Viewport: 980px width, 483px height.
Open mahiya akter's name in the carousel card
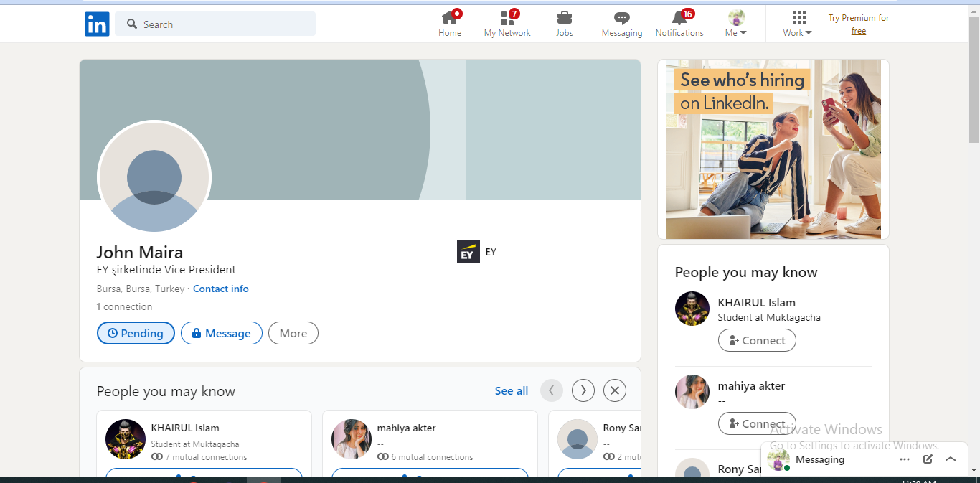click(x=407, y=428)
